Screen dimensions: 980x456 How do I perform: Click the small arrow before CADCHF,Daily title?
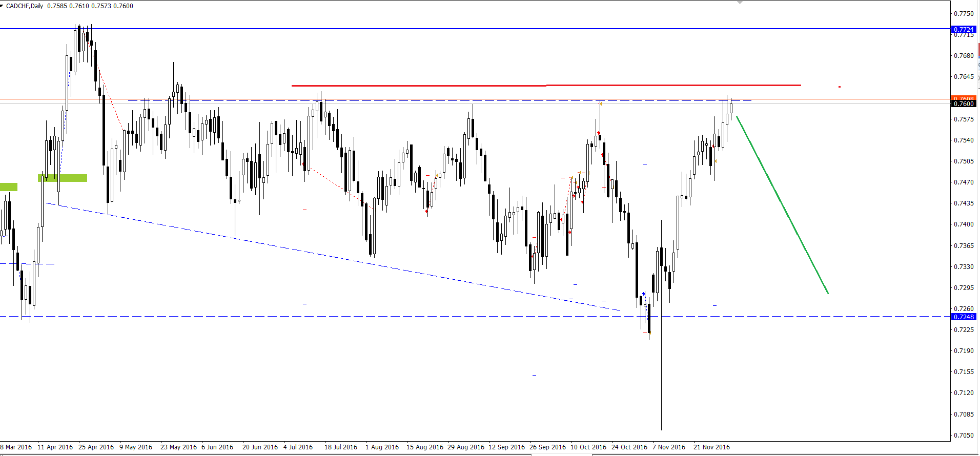coord(2,6)
